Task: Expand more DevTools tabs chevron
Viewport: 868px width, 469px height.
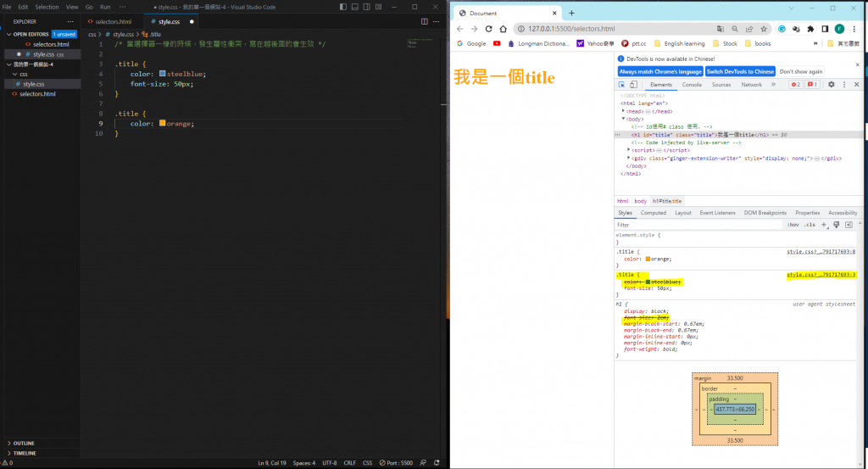Action: coord(773,85)
